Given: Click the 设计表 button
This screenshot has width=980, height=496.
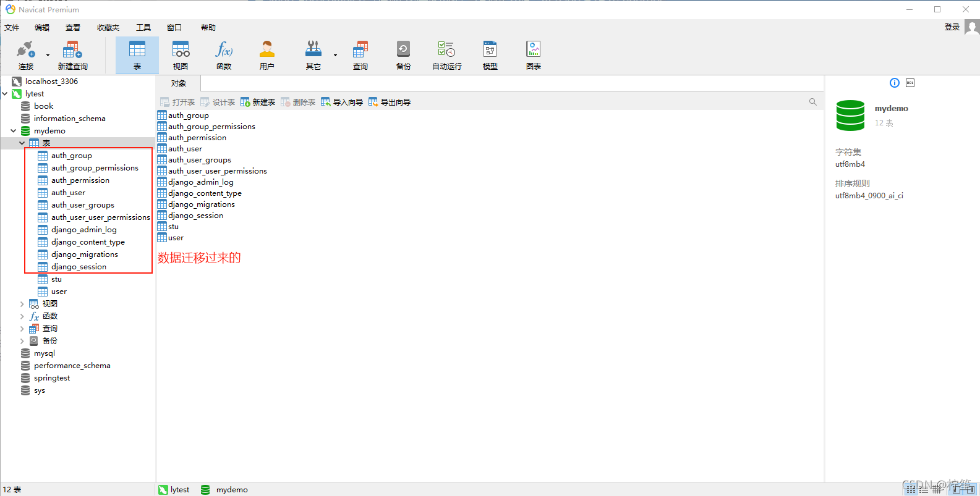Looking at the screenshot, I should point(218,103).
